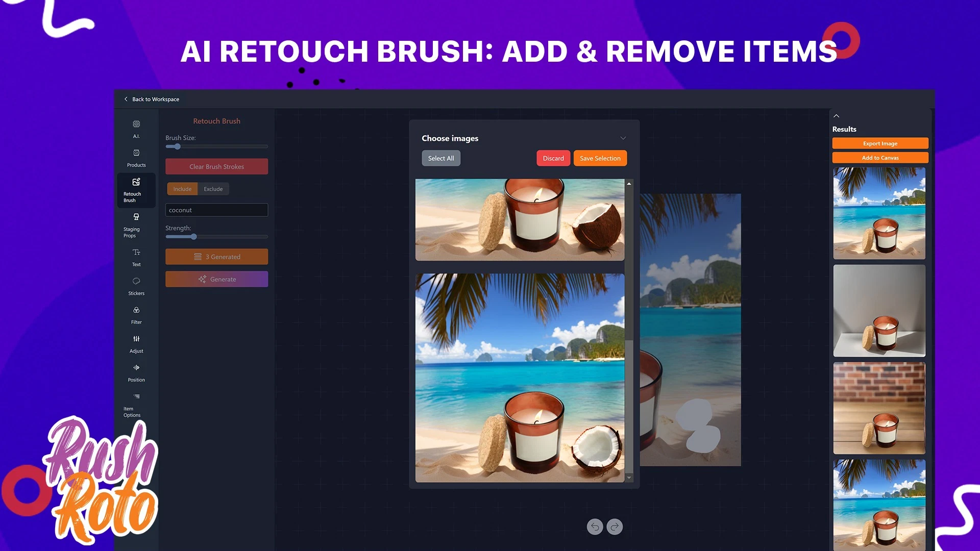This screenshot has height=551, width=980.
Task: Click the undo arrow button
Action: pos(595,527)
